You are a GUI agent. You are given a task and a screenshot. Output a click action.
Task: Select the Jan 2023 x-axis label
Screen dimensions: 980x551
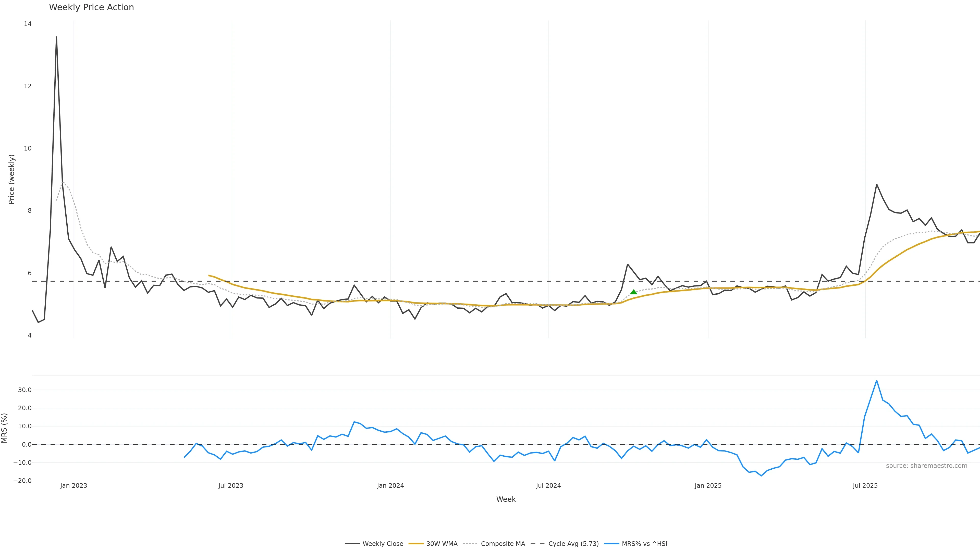coord(73,486)
